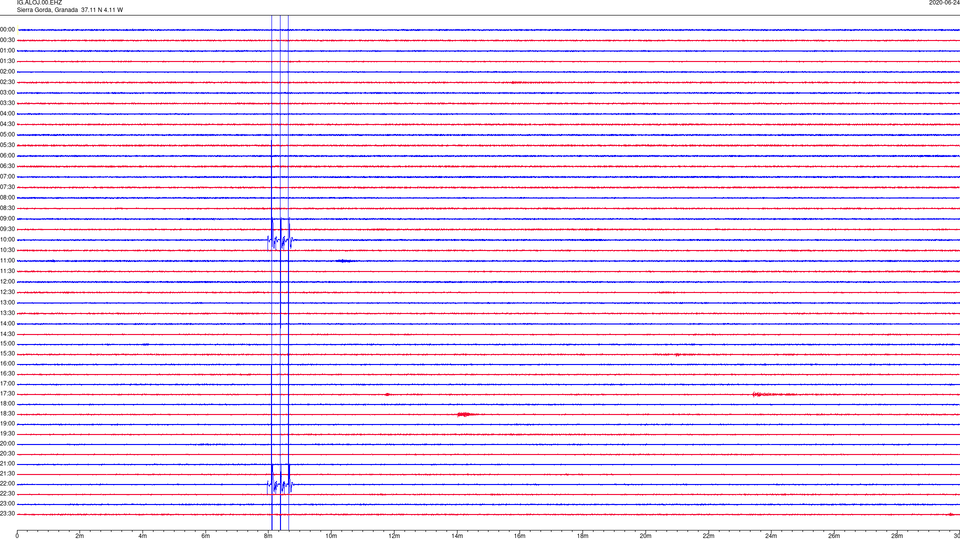This screenshot has width=960, height=540.
Task: Click the 10m tick label on time axis
Action: [331, 536]
